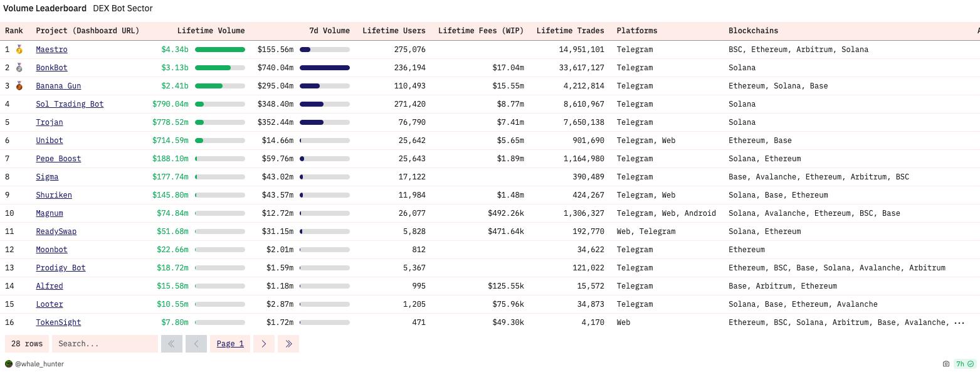Sort by 7d Volume column header
The height and width of the screenshot is (372, 980).
[329, 31]
